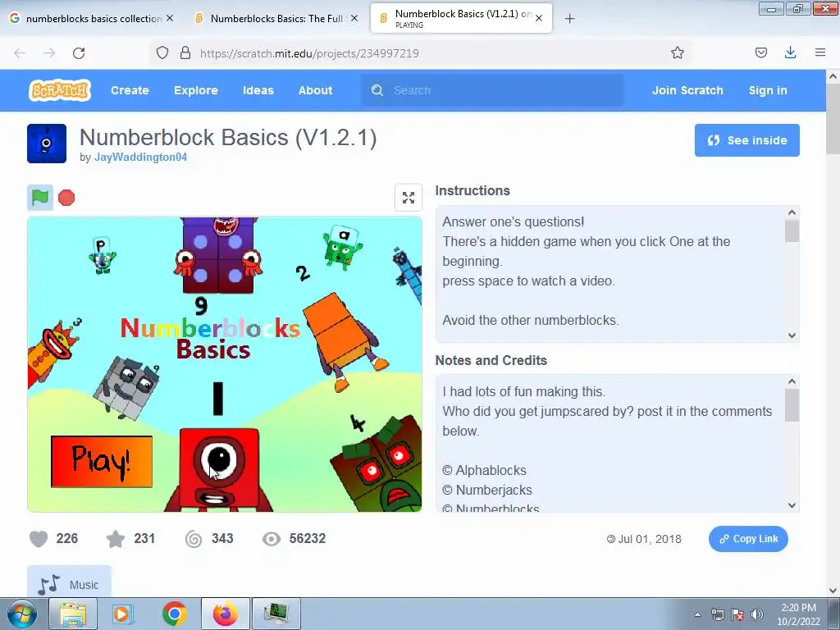840x630 pixels.
Task: Click the search magnifier icon in Scratch navbar
Action: coord(377,90)
